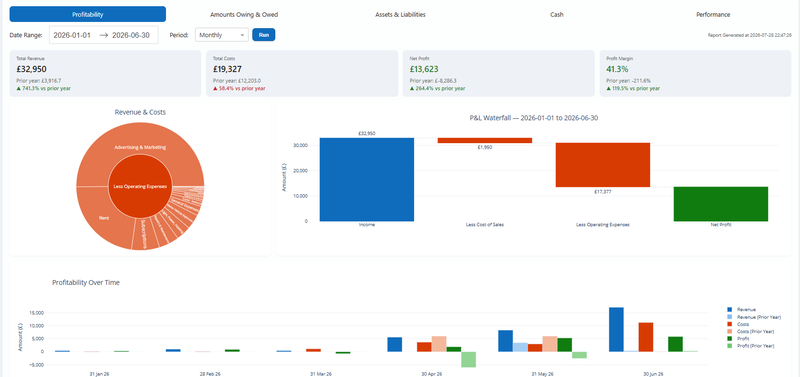800x377 pixels.
Task: Click the 'Revenue & Costs' chart title
Action: coord(140,112)
